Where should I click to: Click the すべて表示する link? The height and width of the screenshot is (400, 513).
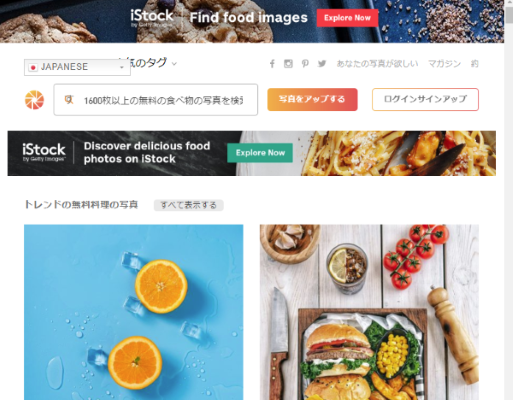point(188,205)
